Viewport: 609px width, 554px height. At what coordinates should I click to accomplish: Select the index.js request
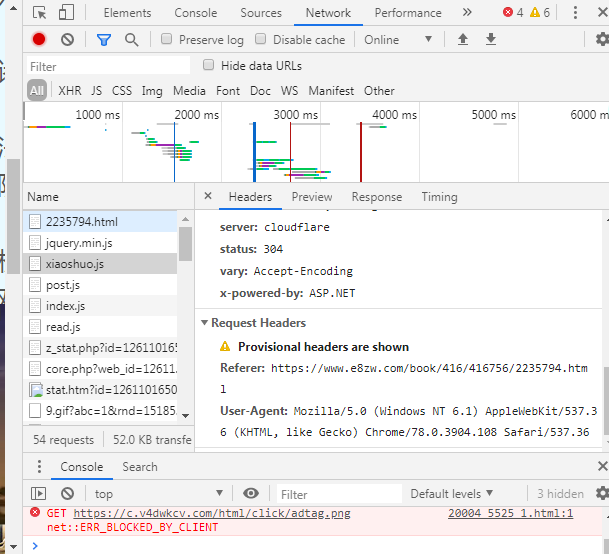(x=100, y=306)
